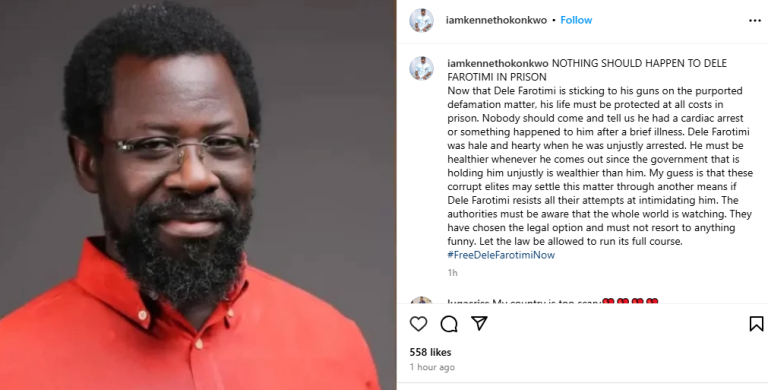
Task: Click the 1 hour ago post date
Action: [432, 367]
